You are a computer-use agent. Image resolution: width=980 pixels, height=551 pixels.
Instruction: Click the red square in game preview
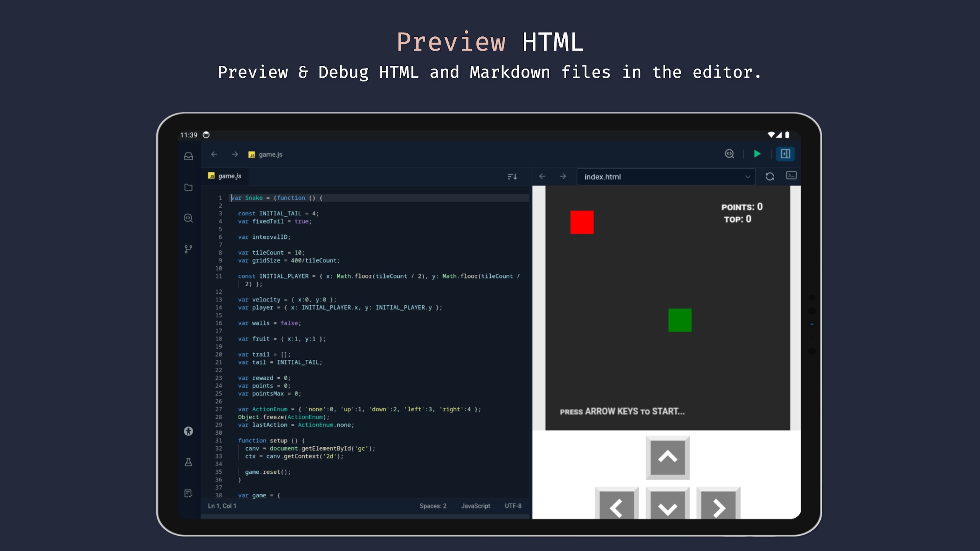click(x=582, y=222)
